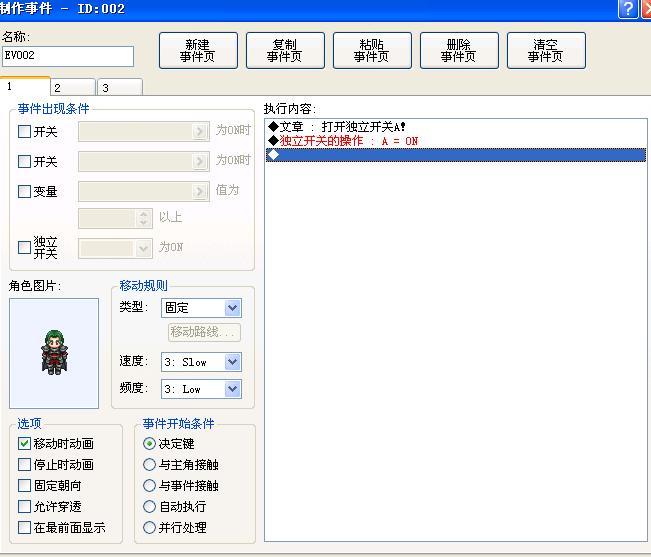Screen dimensions: 651x557
Task: Click 新建事件页 button
Action: (198, 50)
